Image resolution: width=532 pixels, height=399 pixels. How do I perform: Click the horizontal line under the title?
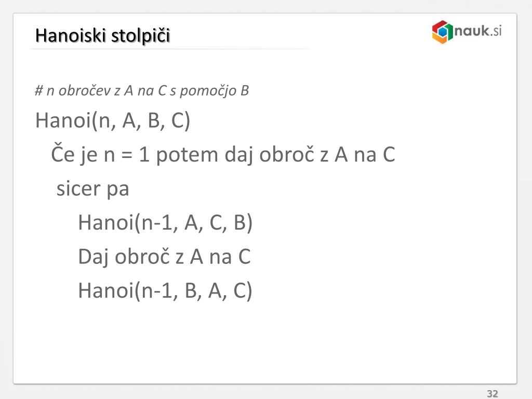[x=170, y=49]
